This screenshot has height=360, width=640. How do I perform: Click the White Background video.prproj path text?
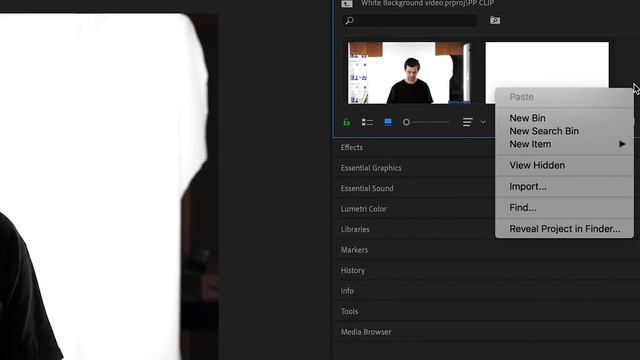[427, 3]
